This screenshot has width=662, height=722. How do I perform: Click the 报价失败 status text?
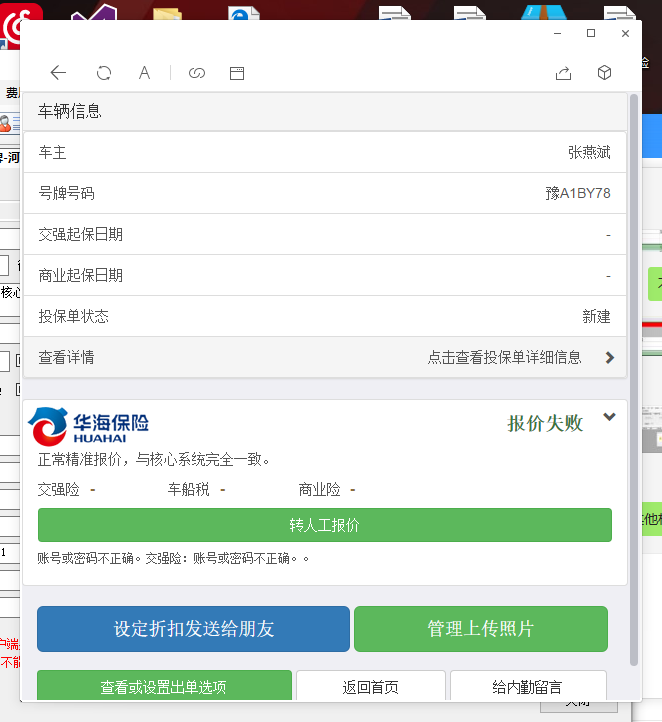546,424
